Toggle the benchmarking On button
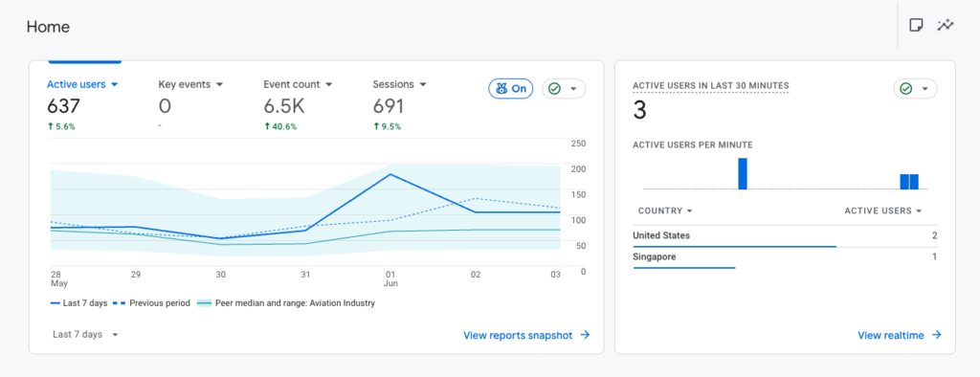 pyautogui.click(x=511, y=89)
